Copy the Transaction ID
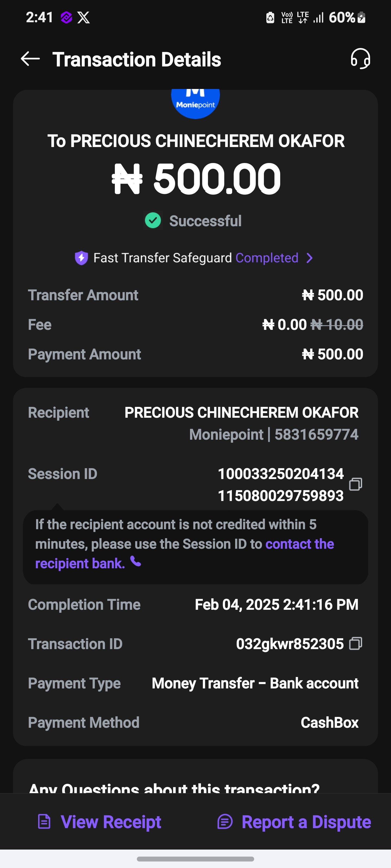The width and height of the screenshot is (391, 868). tap(356, 643)
